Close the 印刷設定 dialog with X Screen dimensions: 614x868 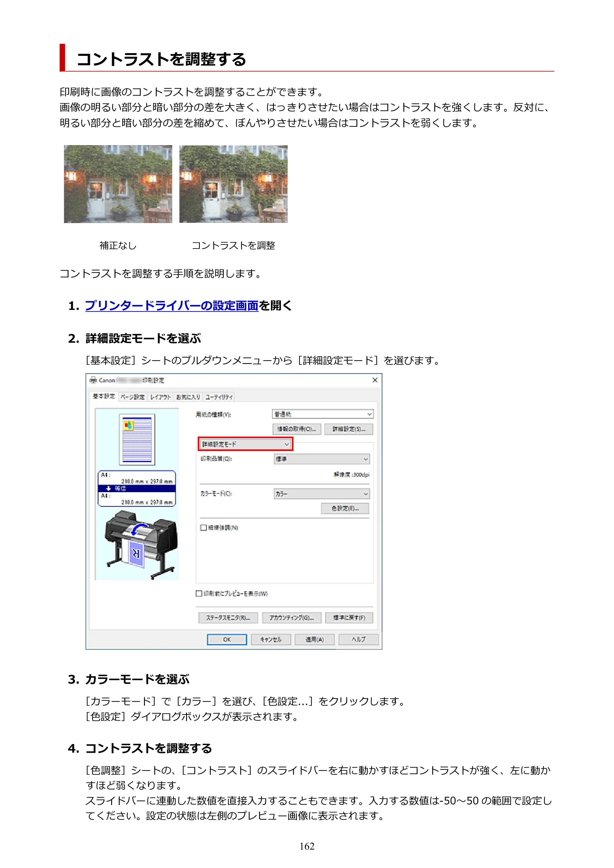pos(375,380)
